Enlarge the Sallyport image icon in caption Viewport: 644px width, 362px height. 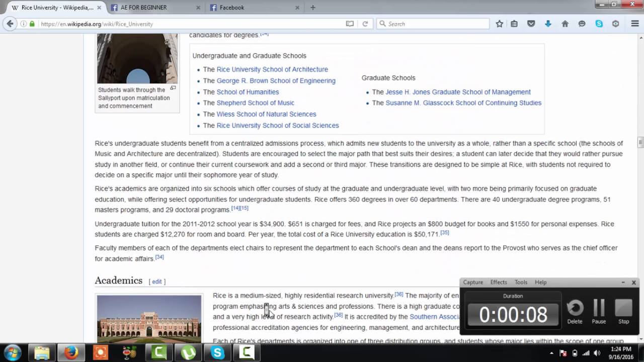[x=173, y=88]
